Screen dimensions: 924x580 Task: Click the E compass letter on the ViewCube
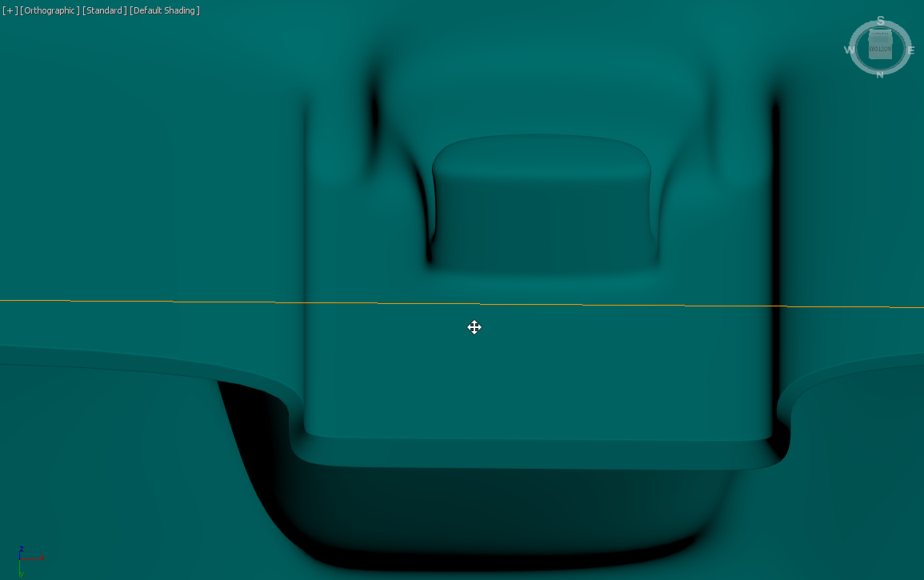pyautogui.click(x=912, y=50)
